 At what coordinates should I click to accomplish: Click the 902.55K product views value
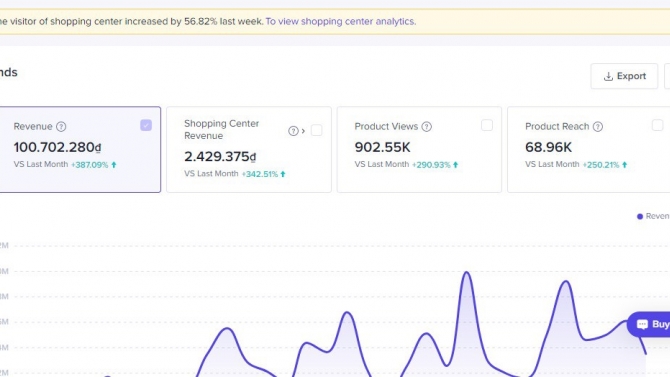point(382,147)
